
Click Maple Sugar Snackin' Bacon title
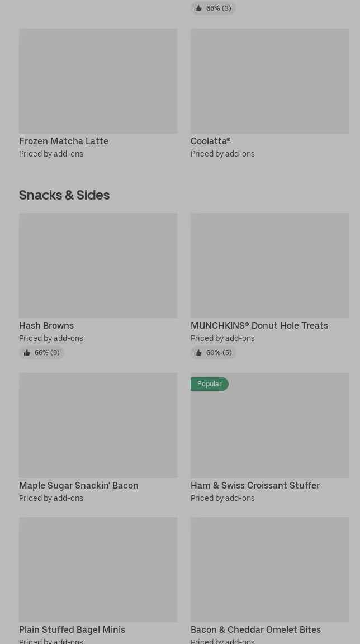click(79, 486)
